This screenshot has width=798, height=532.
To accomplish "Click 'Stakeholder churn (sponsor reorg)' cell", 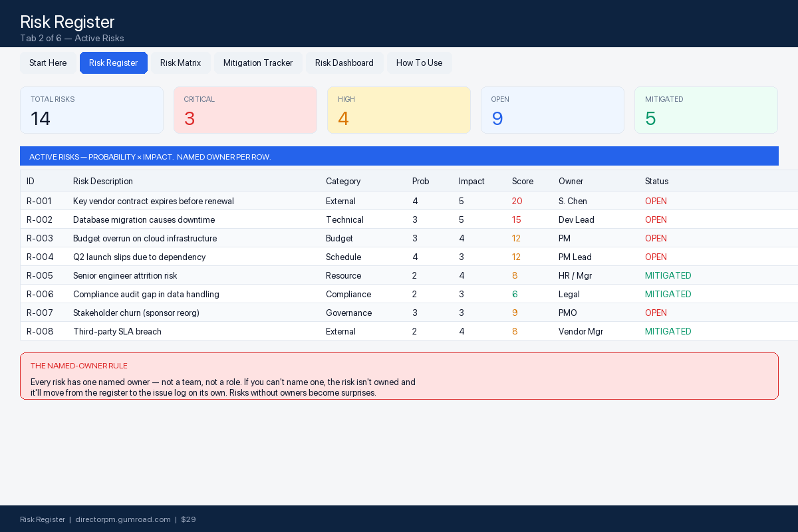I will click(136, 313).
